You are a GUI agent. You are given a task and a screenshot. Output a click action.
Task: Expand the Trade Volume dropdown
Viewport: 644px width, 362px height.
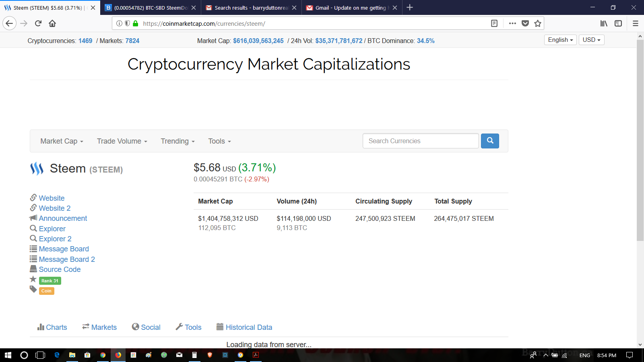coord(122,141)
